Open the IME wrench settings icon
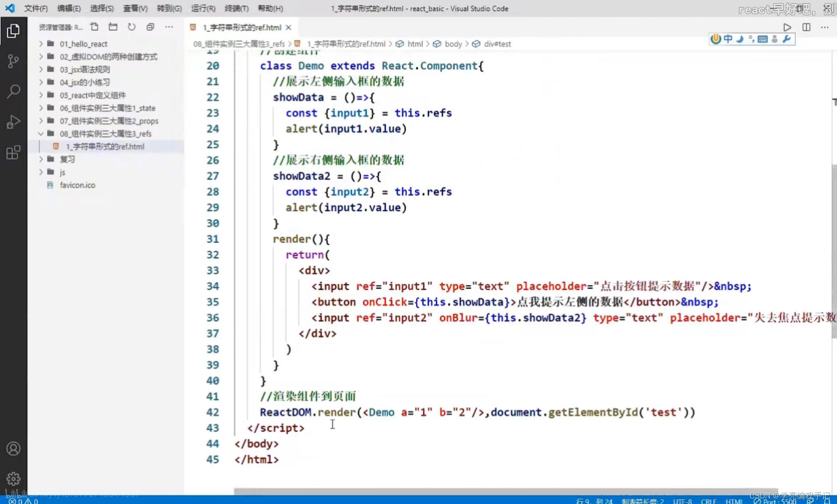 click(787, 39)
